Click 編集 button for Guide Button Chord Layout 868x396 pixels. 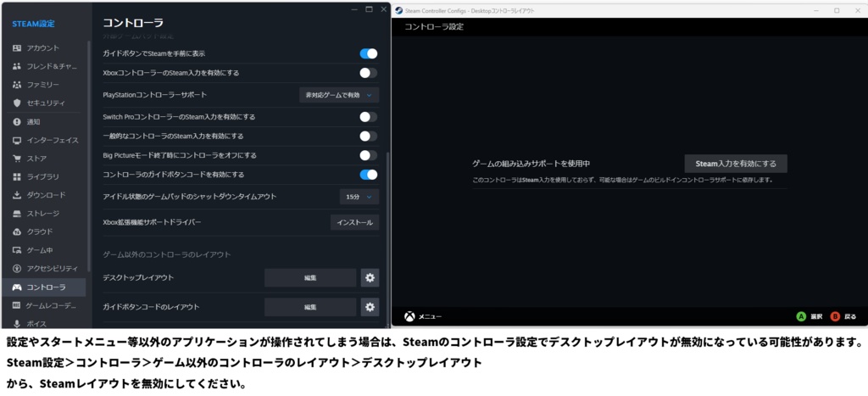[310, 307]
